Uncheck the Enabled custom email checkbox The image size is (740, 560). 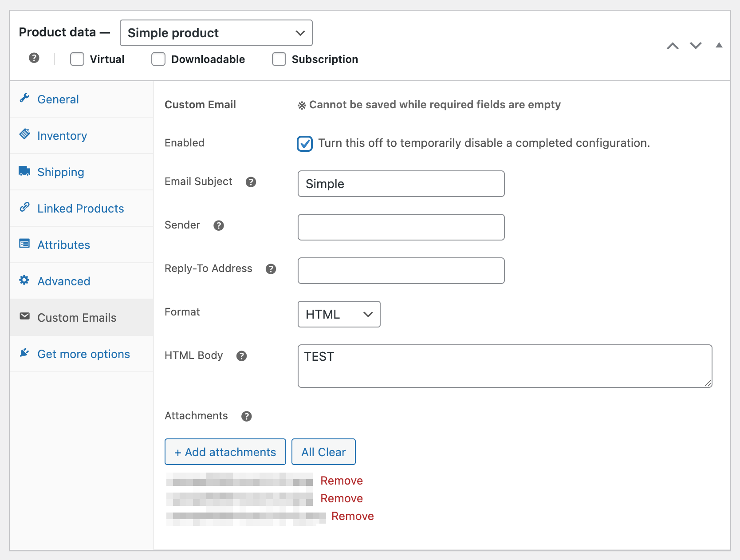point(305,144)
